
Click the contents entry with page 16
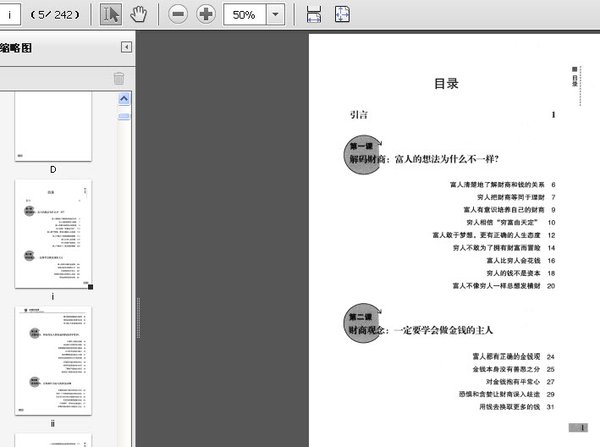point(521,260)
